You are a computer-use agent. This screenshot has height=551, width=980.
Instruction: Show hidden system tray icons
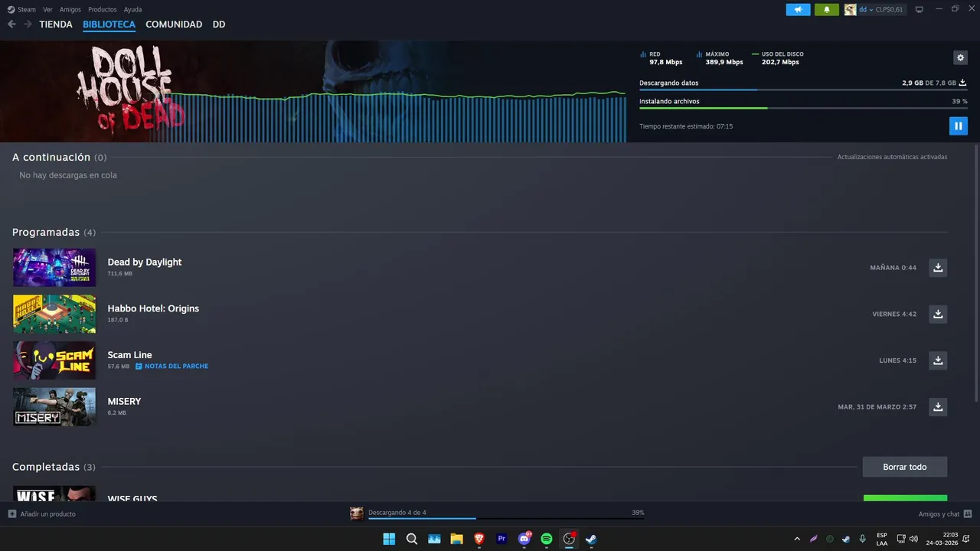pos(797,539)
